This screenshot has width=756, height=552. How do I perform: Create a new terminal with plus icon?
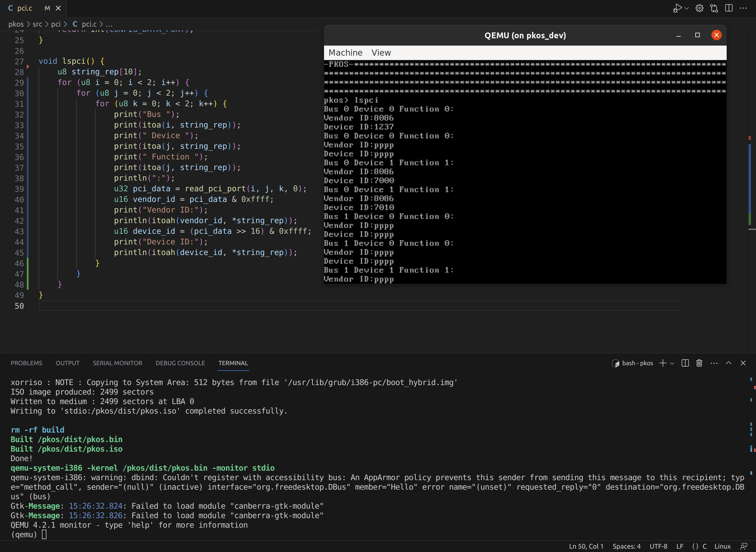(x=663, y=363)
